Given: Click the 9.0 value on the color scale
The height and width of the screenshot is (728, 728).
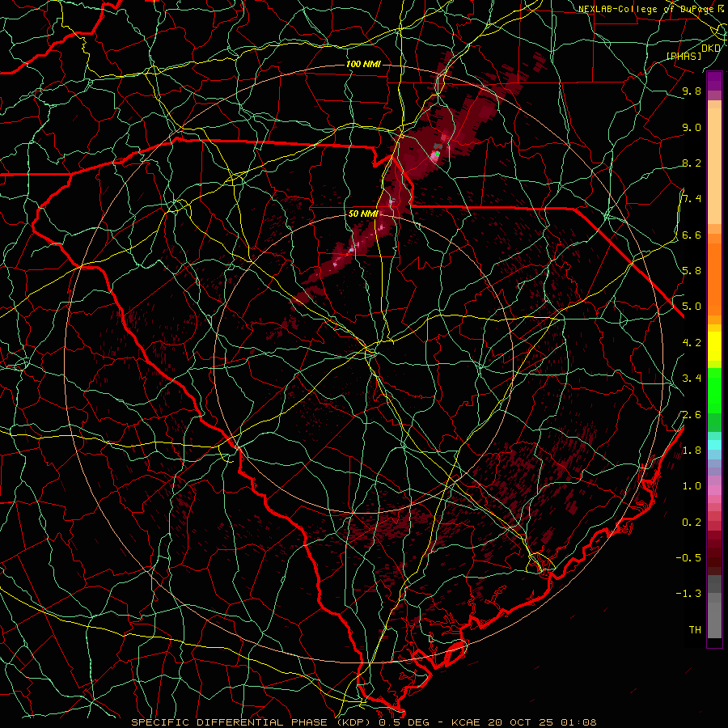Looking at the screenshot, I should click(x=692, y=127).
